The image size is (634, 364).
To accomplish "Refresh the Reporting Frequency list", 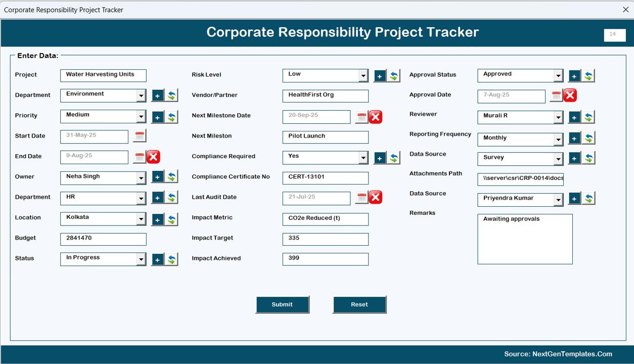I will point(588,138).
